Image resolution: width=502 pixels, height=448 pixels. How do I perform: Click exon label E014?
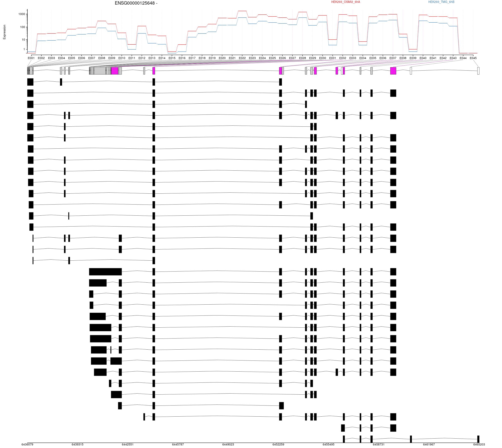pyautogui.click(x=162, y=58)
